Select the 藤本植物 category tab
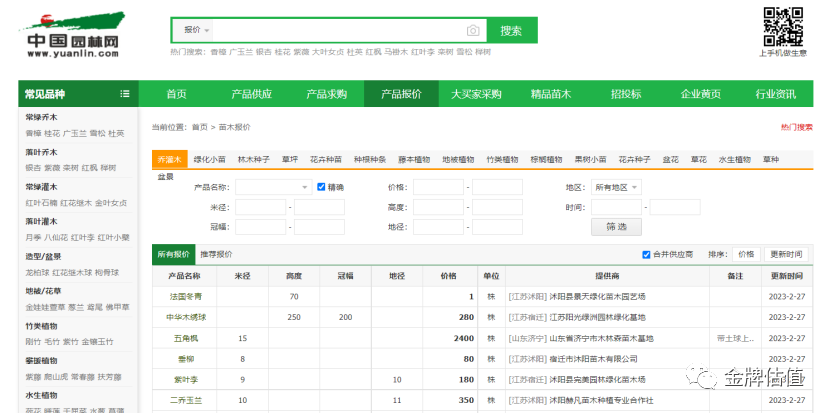 (414, 159)
